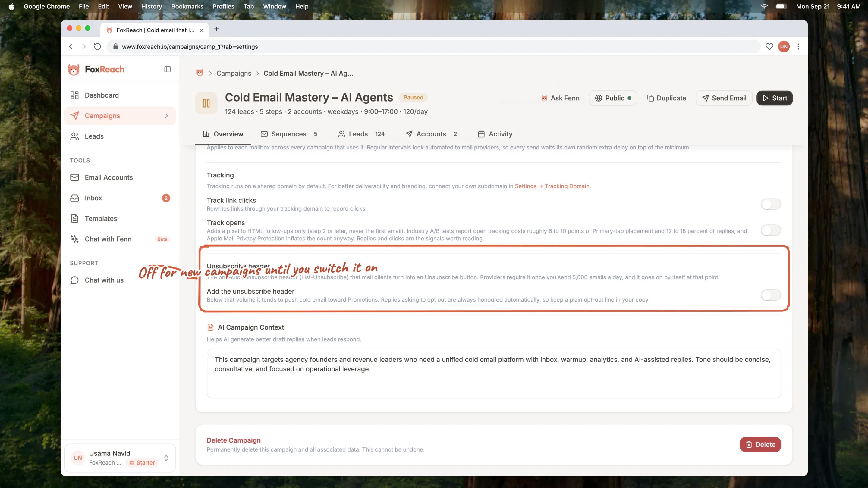
Task: Close the FoxReach browser tab
Action: (x=202, y=30)
